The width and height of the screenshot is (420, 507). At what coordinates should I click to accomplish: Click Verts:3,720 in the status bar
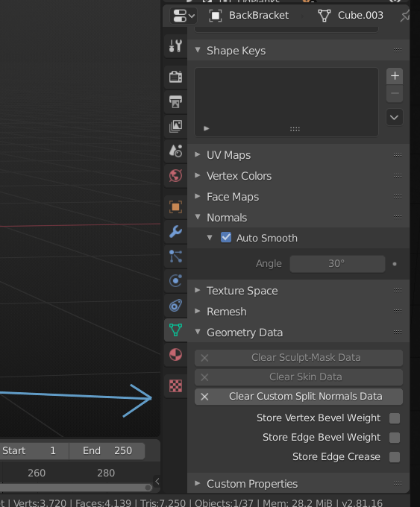point(40,503)
